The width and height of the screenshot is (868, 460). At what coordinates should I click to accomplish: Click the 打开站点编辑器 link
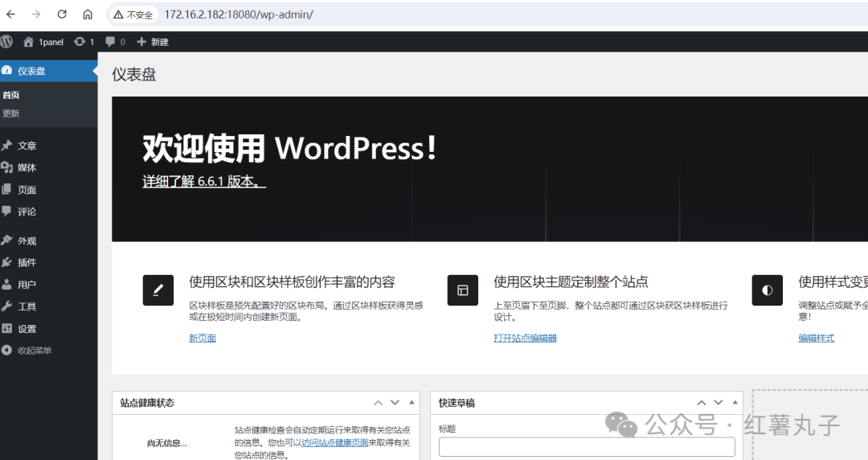[525, 338]
